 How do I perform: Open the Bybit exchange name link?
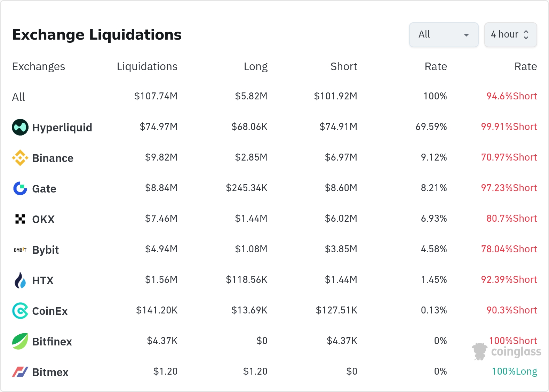(x=45, y=250)
